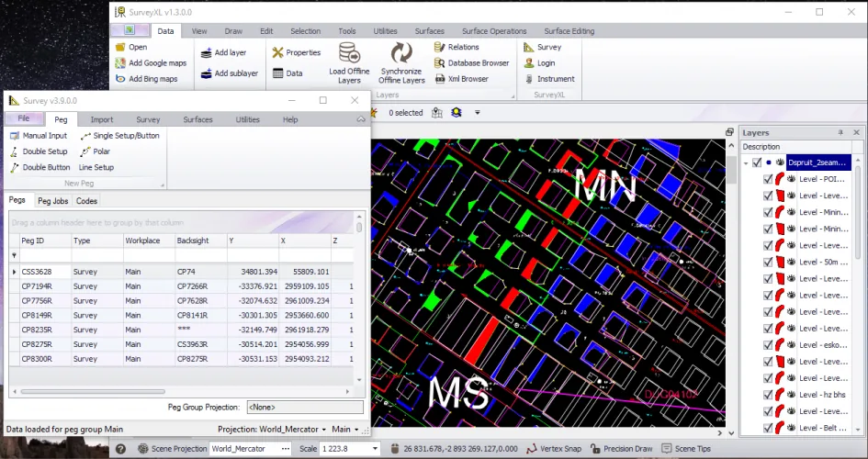Click the Data table icon in the ribbon
Screen dimensions: 868x459
278,73
